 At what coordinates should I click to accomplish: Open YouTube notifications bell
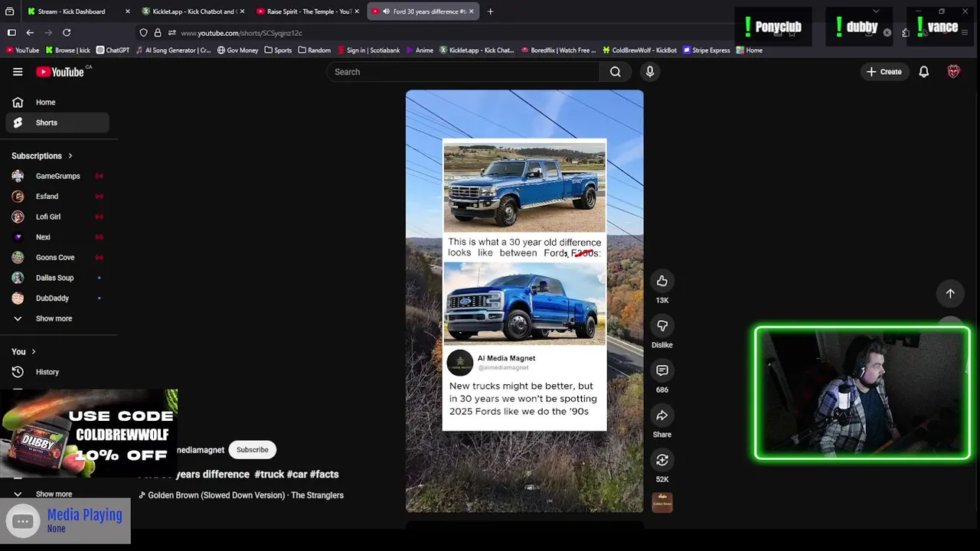tap(924, 72)
